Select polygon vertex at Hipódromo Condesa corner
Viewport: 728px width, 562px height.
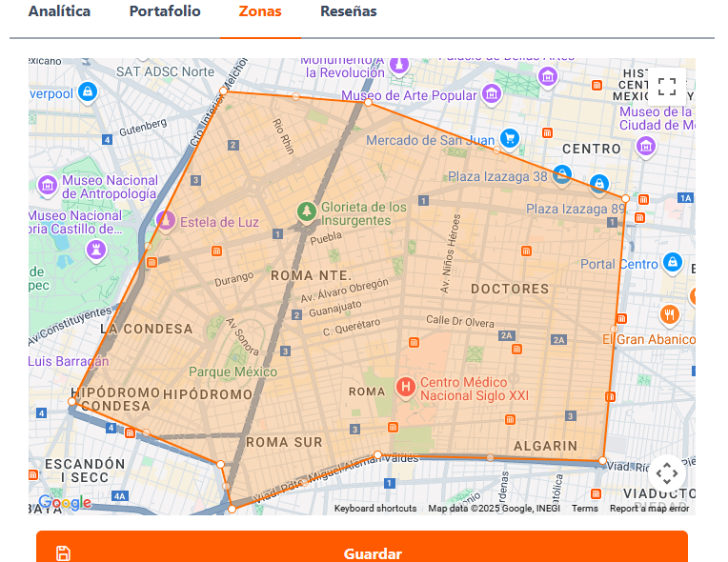72,401
